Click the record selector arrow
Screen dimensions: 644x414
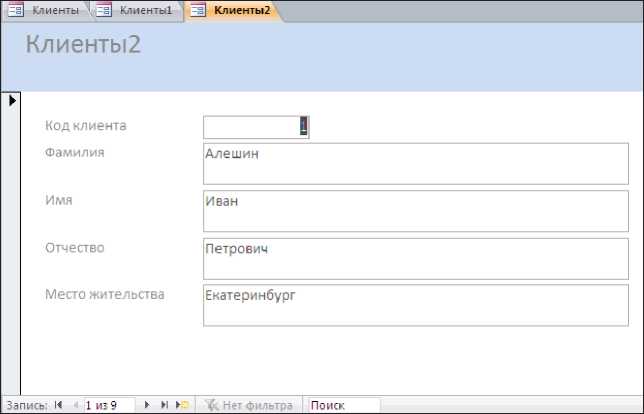pyautogui.click(x=12, y=100)
